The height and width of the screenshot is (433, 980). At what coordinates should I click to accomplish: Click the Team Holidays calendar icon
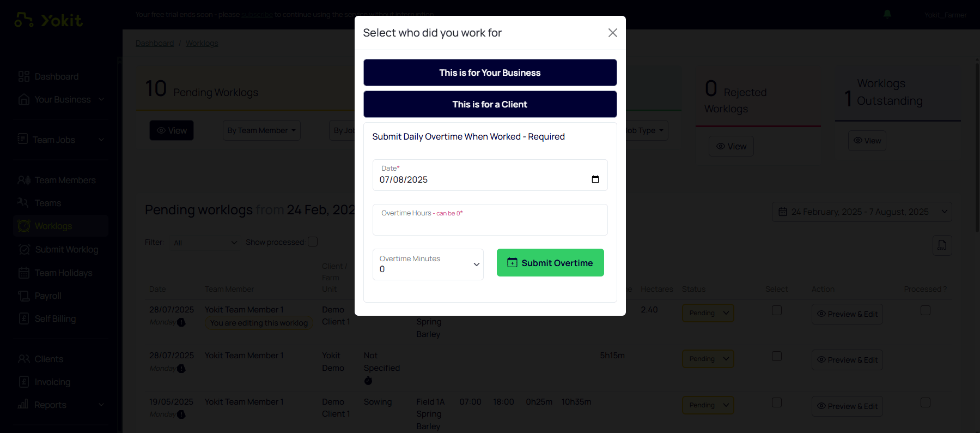[x=24, y=273]
